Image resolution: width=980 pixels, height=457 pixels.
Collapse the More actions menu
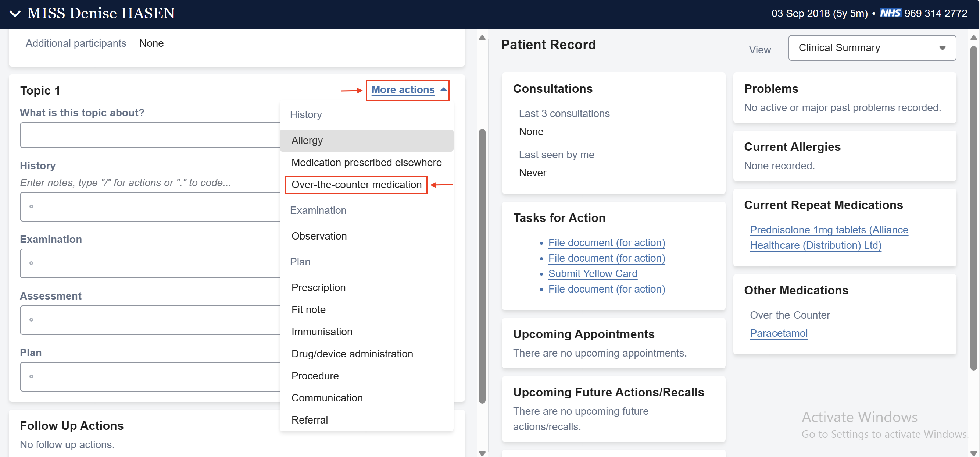click(x=403, y=90)
